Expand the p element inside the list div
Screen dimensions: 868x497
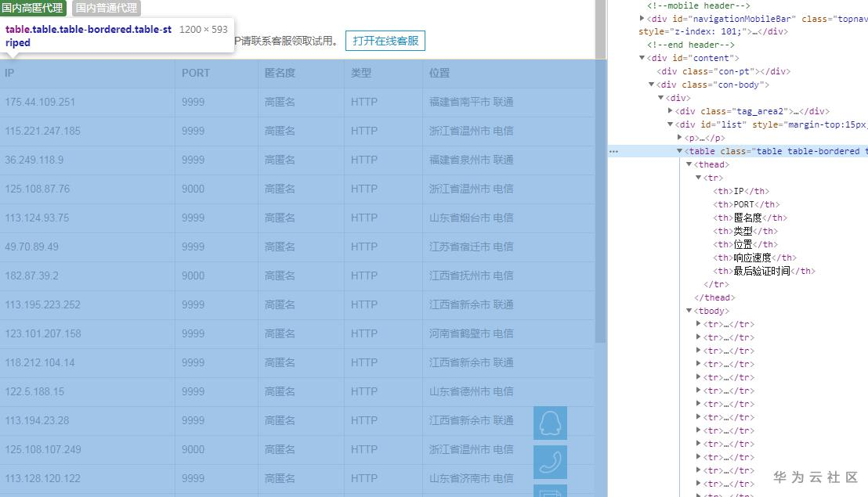point(680,138)
